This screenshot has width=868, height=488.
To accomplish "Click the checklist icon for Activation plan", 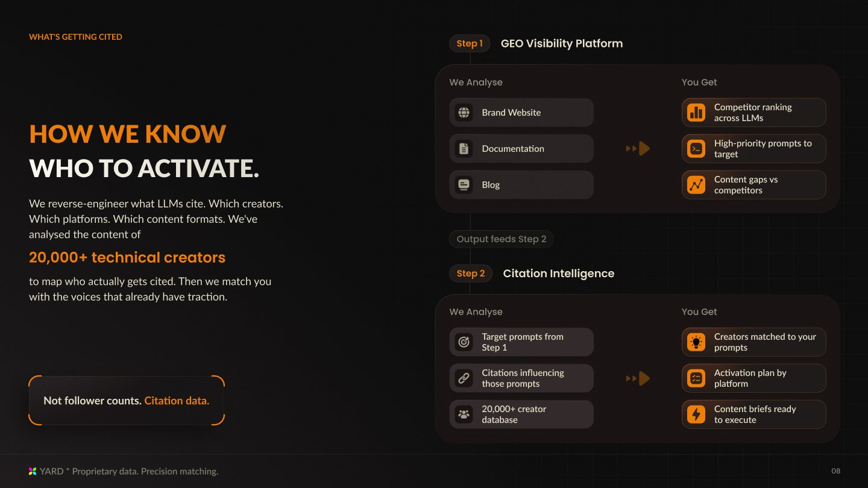I will (x=696, y=378).
